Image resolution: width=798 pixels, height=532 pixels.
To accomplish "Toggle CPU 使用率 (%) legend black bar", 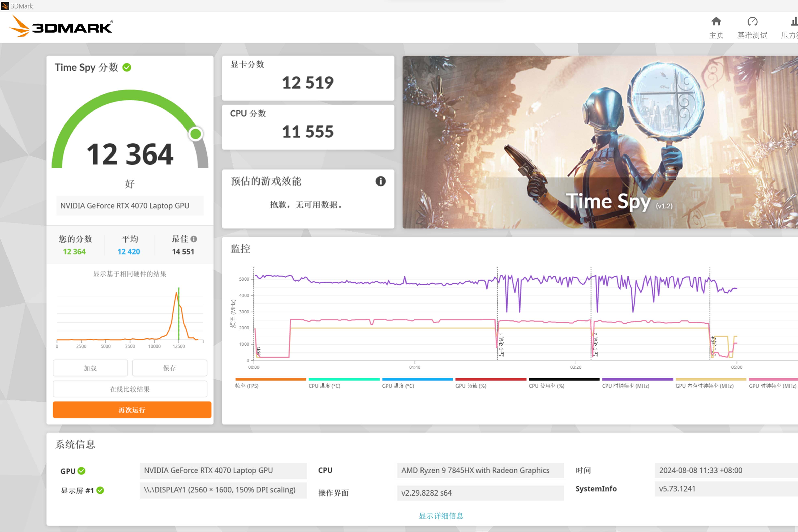I will [x=564, y=379].
